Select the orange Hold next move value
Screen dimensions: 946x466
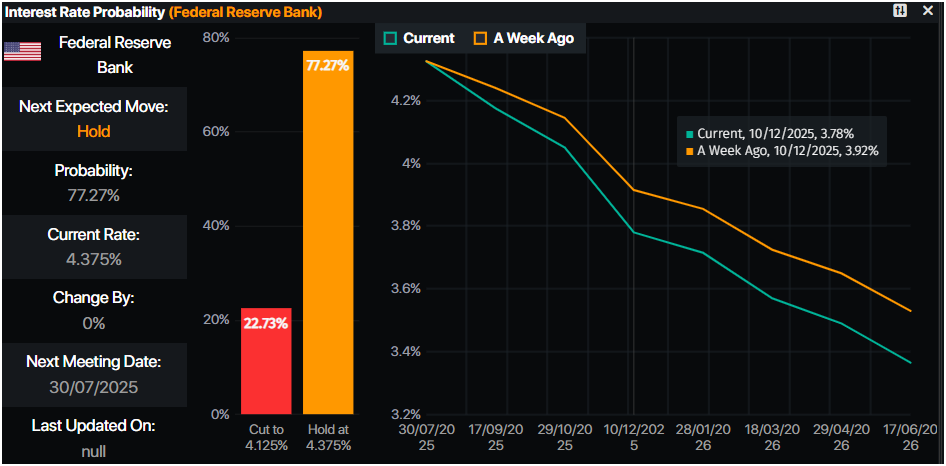[x=93, y=131]
